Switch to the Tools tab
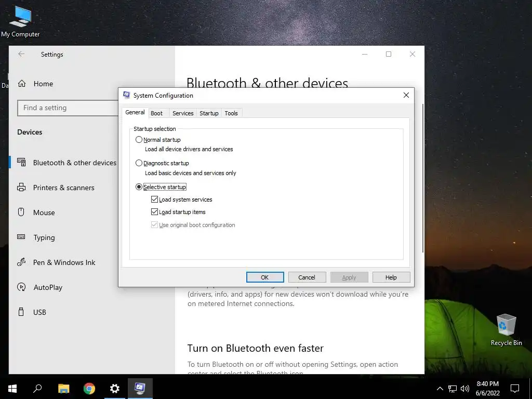Screen dimensions: 532x399 click(x=231, y=113)
